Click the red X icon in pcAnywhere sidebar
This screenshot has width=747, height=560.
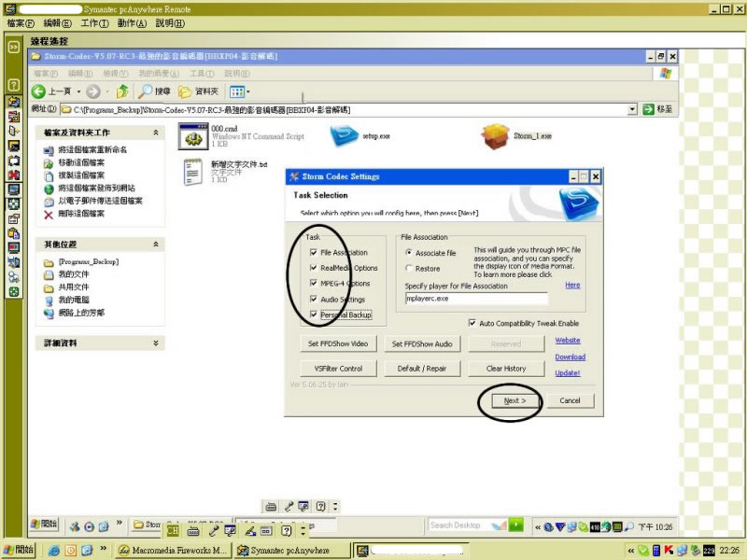[14, 175]
